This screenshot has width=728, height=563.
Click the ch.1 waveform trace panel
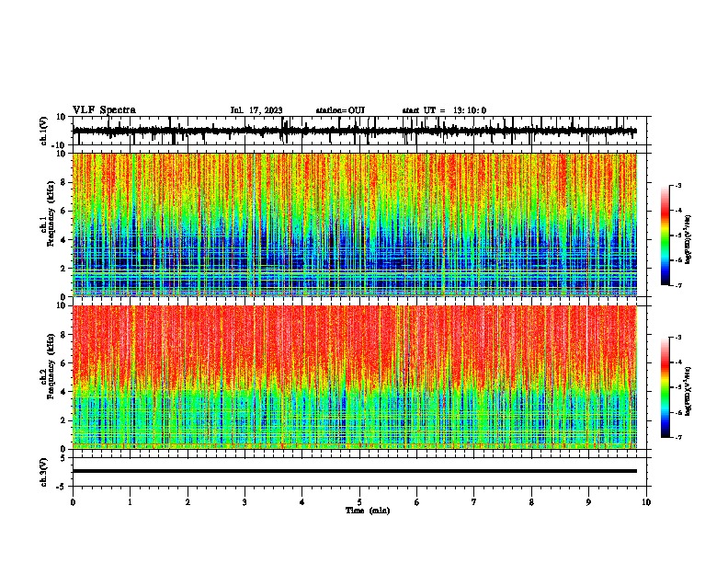pos(359,131)
